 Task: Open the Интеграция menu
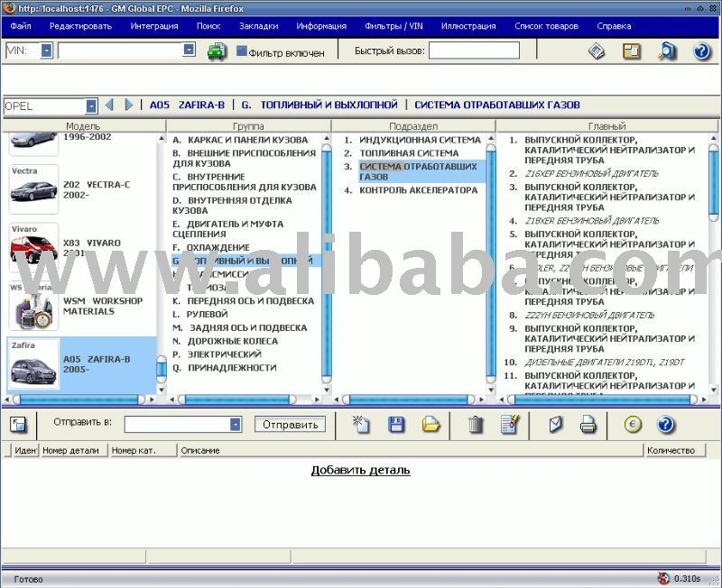pos(154,26)
